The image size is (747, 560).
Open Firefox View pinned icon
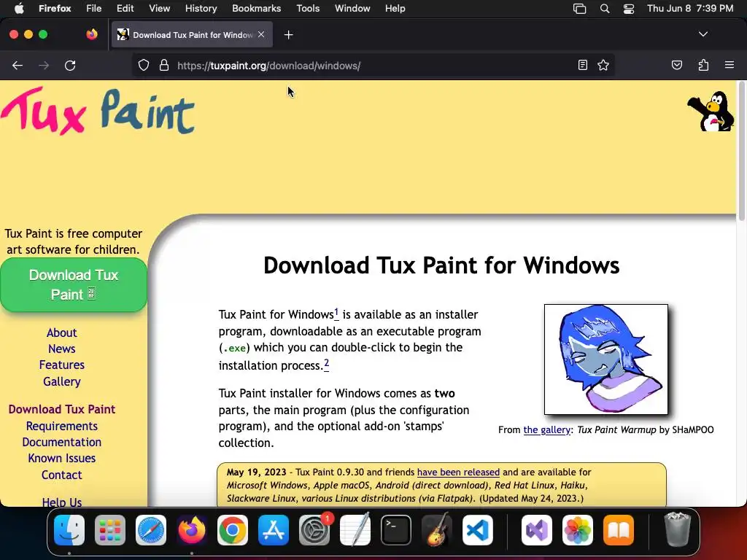pos(92,34)
